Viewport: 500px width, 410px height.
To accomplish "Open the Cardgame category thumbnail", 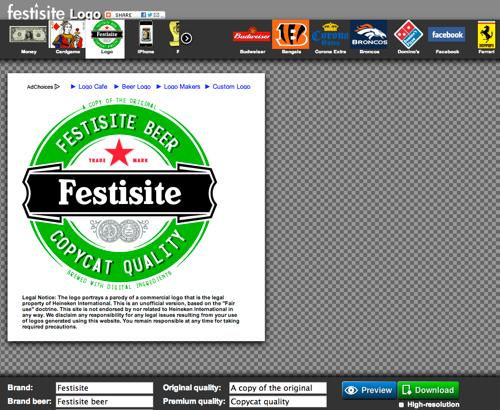I will point(68,37).
